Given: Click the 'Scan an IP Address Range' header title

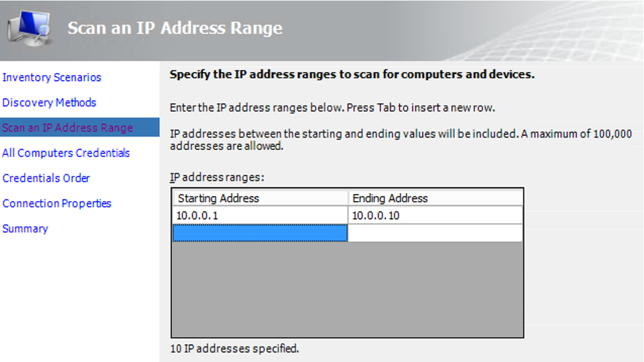Looking at the screenshot, I should [x=175, y=28].
